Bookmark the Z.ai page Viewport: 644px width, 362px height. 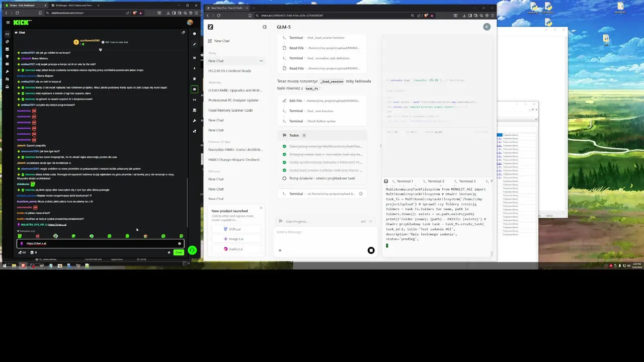pos(250,15)
